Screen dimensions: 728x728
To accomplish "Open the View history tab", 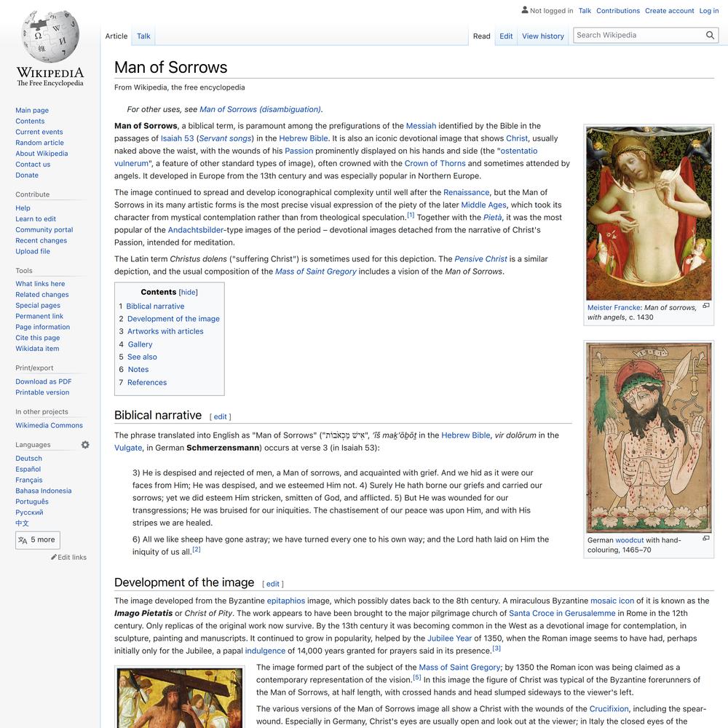I will tap(543, 36).
